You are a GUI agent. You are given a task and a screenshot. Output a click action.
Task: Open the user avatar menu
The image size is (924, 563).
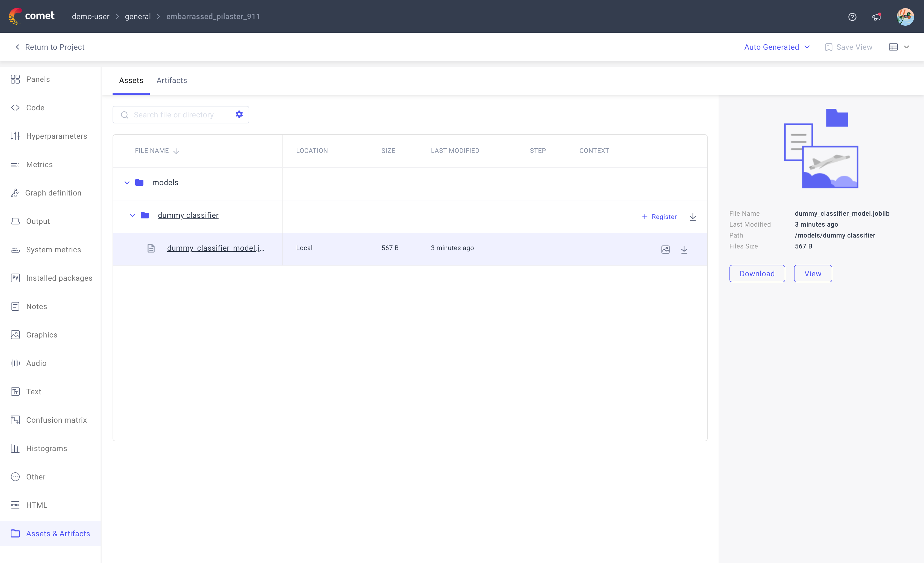point(905,17)
